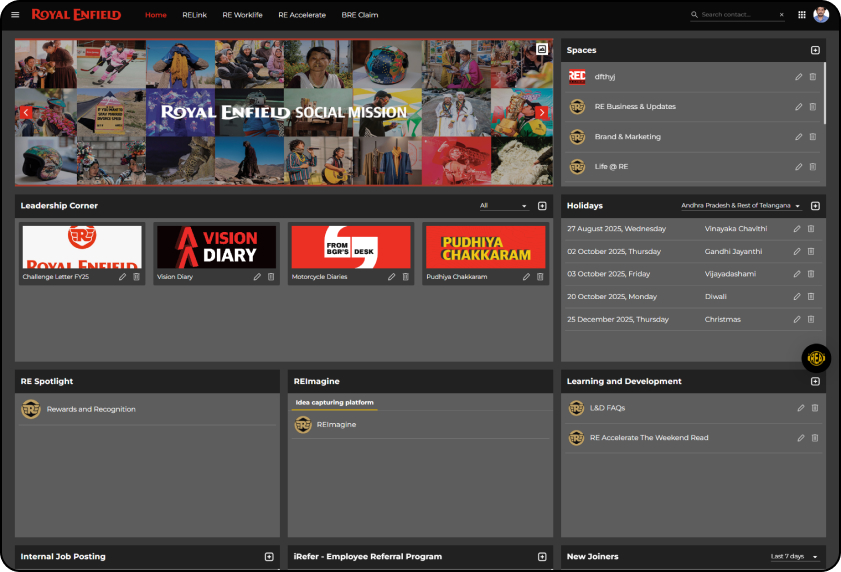Edit Brand & Marketing space
Viewport: 841px width, 572px height.
click(799, 137)
